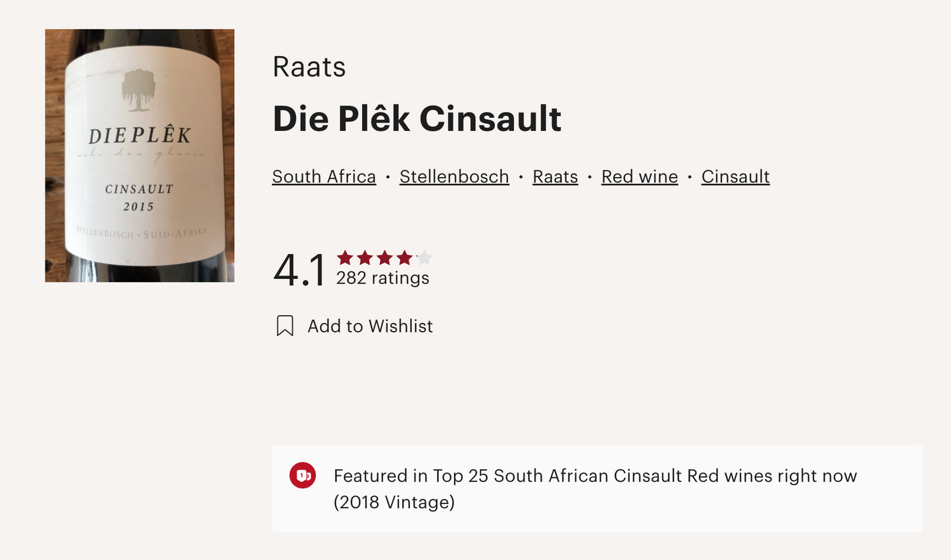
Task: Click the first red rating star
Action: click(345, 257)
